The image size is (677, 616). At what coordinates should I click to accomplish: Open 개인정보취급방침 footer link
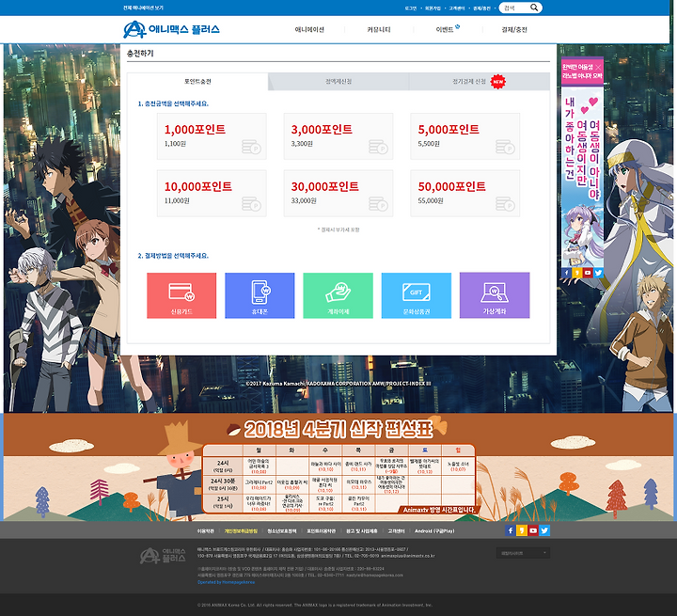(241, 531)
